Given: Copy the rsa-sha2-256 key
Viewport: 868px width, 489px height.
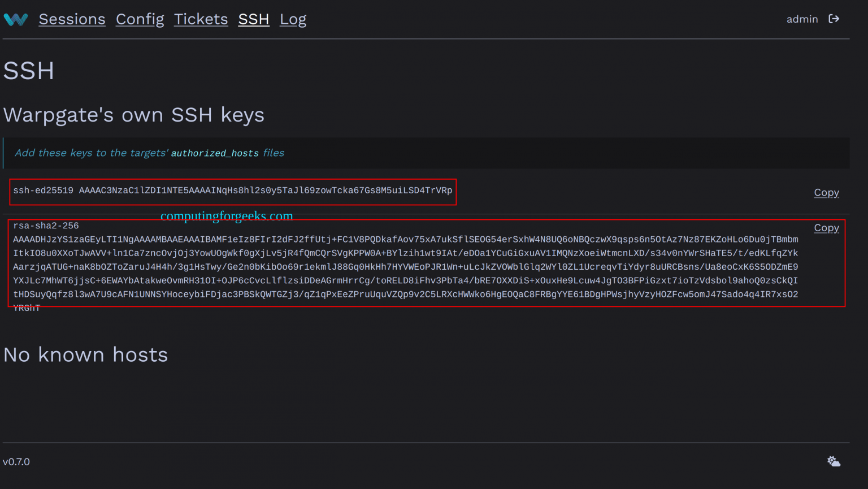Looking at the screenshot, I should (826, 227).
